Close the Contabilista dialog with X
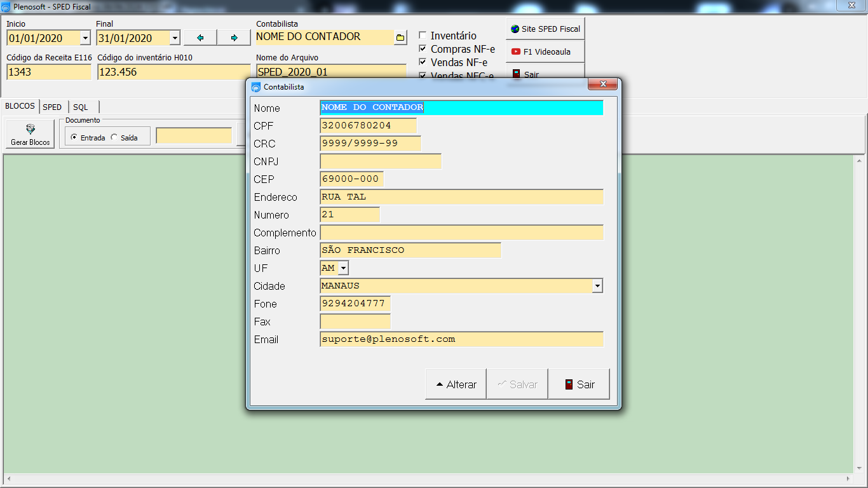 click(x=602, y=85)
